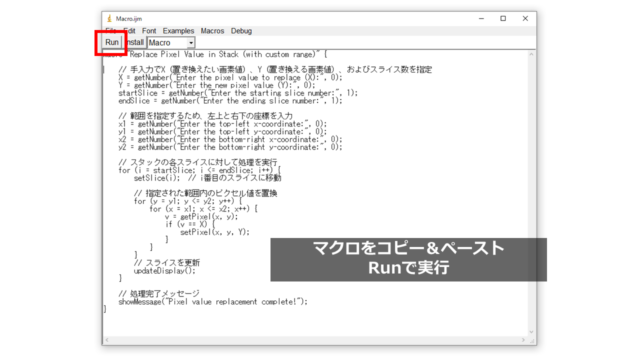Screen dimensions: 640x360
Task: Open the Debug menu
Action: pyautogui.click(x=241, y=31)
